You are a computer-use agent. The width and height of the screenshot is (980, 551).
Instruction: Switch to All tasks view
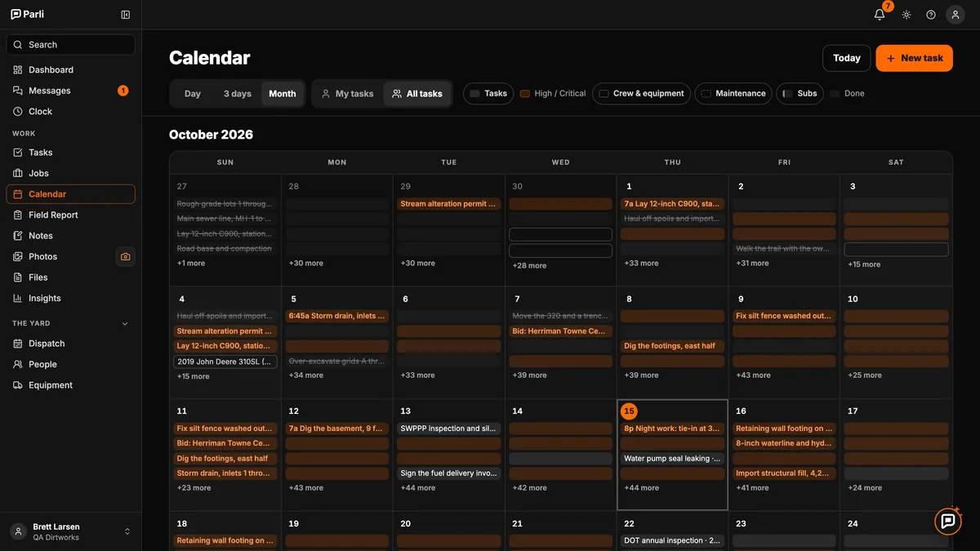click(416, 94)
